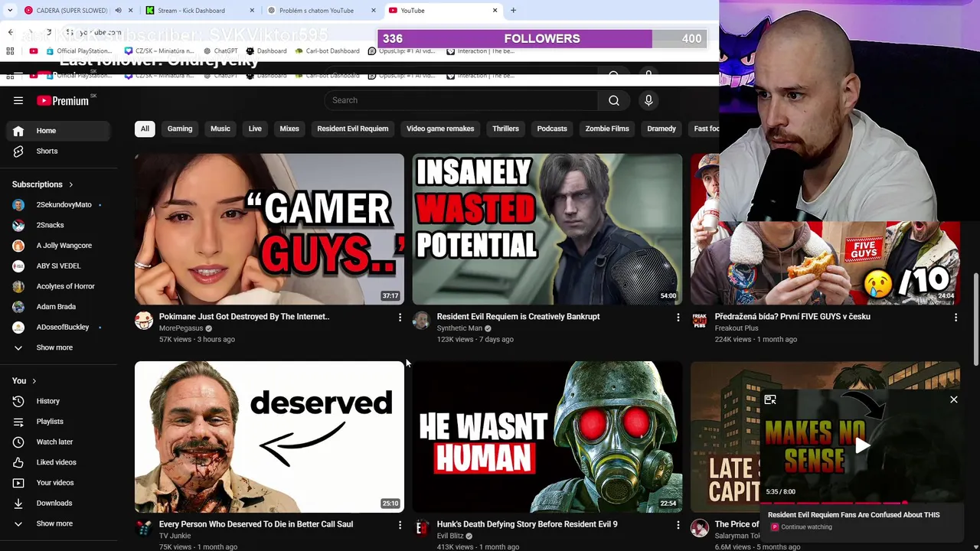Select the Dramedy filter chip

(x=661, y=129)
